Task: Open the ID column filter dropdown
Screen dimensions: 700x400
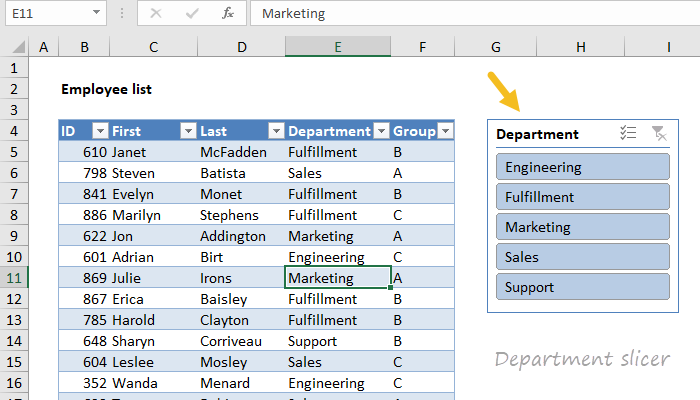Action: point(100,131)
